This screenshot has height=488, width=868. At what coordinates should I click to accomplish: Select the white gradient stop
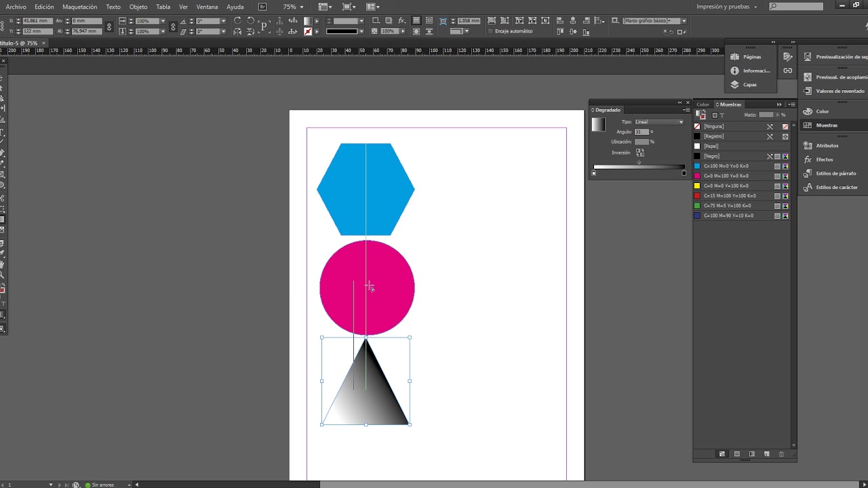coord(594,174)
